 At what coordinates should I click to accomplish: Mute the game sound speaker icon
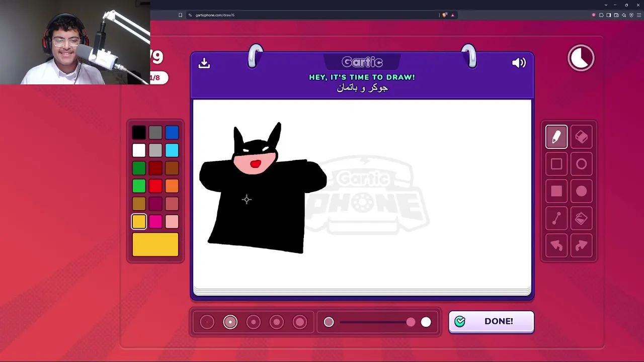pos(519,63)
